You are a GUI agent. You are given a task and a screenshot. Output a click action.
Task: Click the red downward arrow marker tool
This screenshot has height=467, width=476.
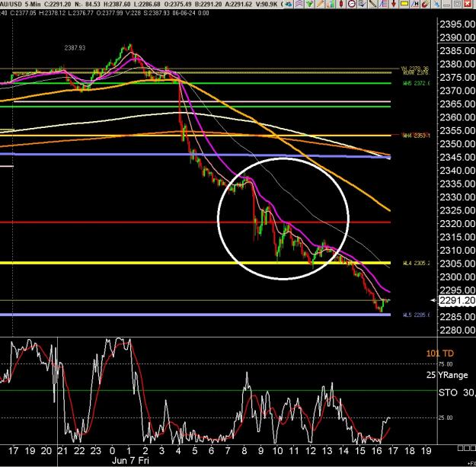394,4
